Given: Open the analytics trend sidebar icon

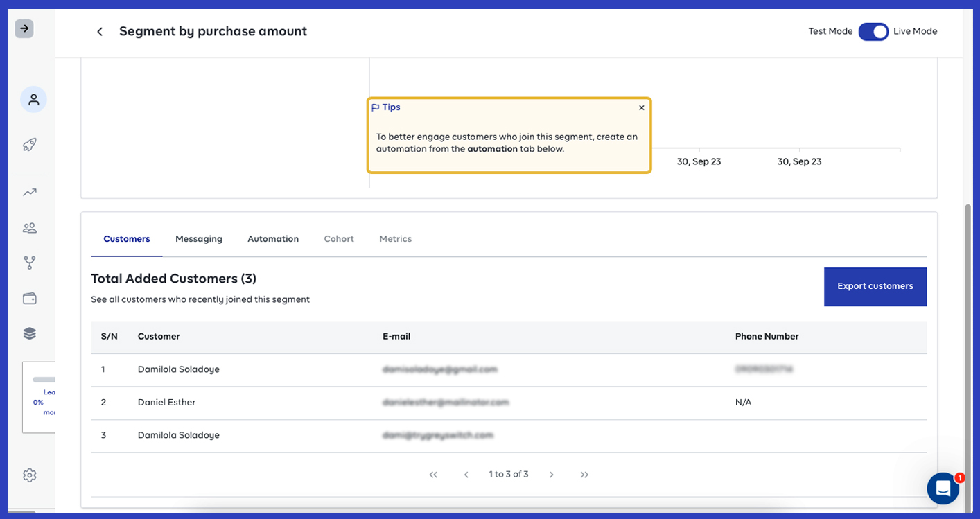Looking at the screenshot, I should (30, 193).
